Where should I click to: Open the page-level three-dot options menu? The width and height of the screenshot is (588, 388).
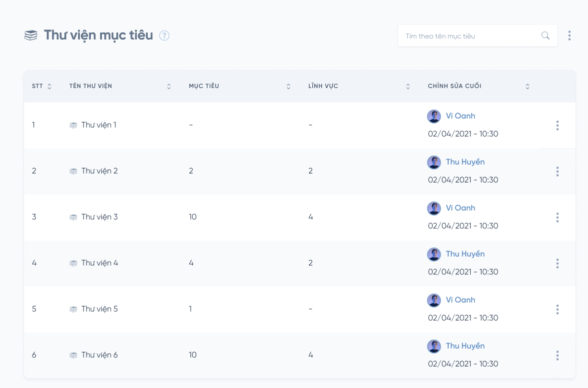point(570,35)
